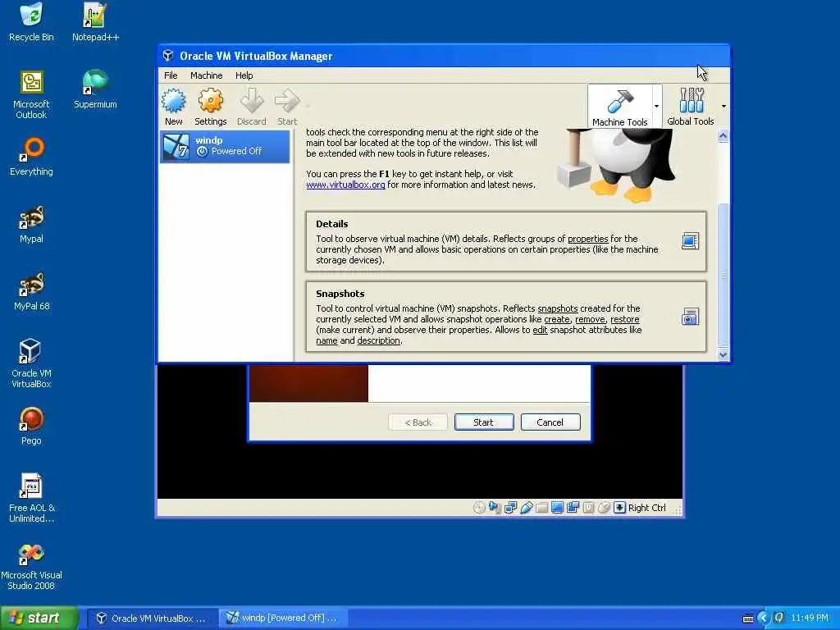Click the display status icon in windp status bar

pos(557,507)
